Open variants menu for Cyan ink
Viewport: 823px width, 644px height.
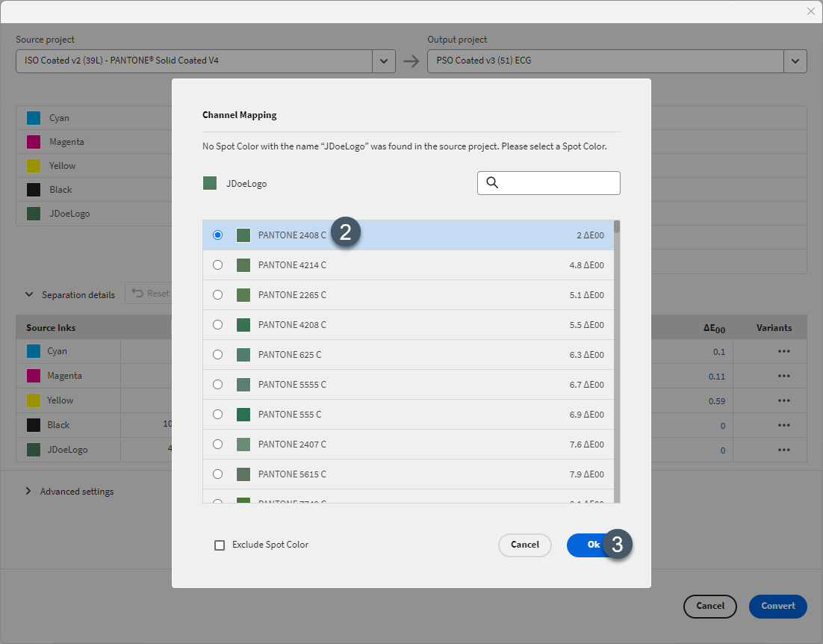pyautogui.click(x=783, y=351)
